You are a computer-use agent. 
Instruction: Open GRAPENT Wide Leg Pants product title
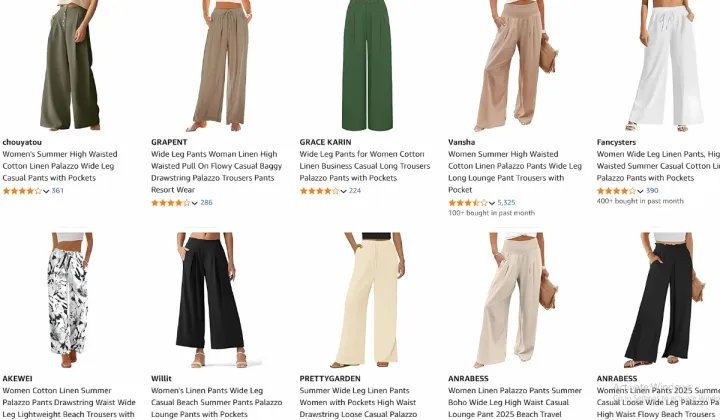pyautogui.click(x=216, y=172)
